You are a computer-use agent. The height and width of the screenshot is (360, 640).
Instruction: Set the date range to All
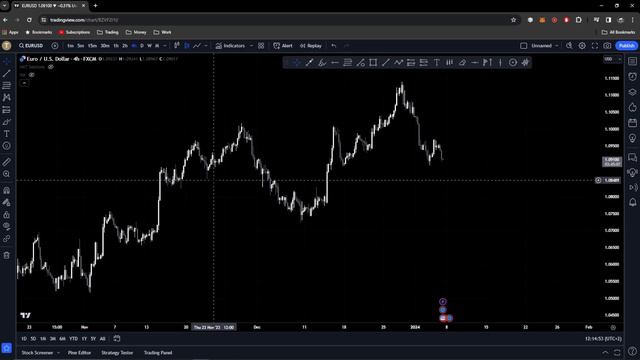pyautogui.click(x=102, y=339)
